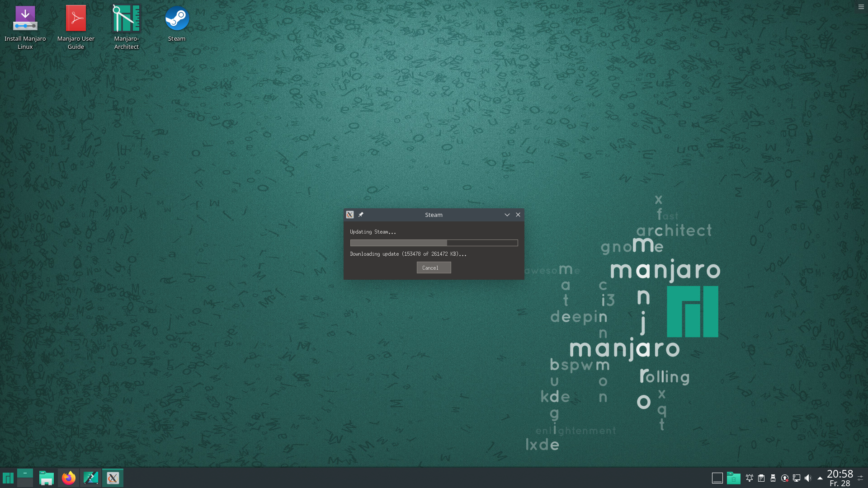Click the Steam update progress bar

coord(434,243)
